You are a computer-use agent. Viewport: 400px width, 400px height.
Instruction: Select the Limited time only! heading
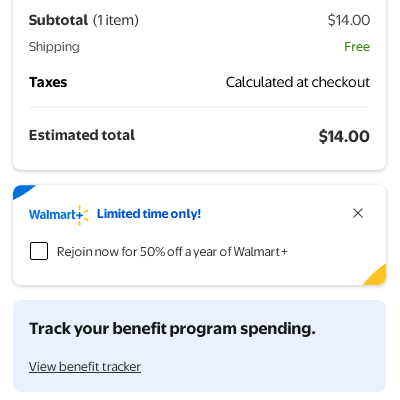point(149,214)
